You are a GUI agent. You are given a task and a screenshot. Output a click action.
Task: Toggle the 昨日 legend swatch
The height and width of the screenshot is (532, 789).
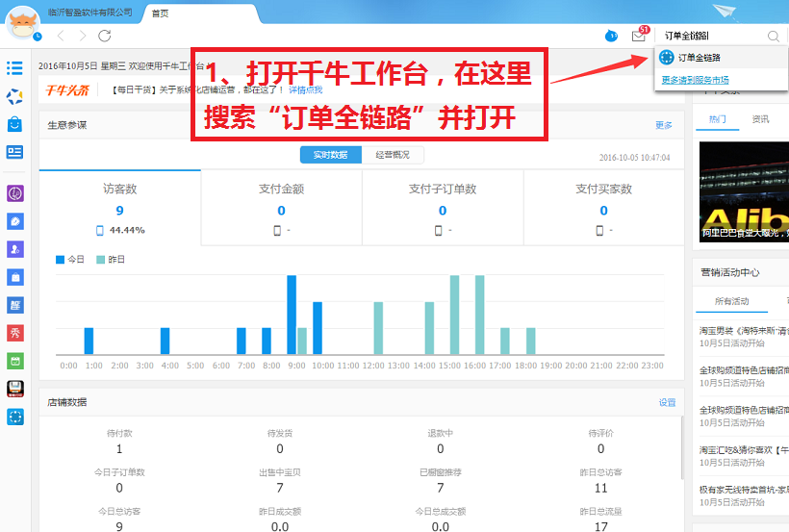pos(100,260)
